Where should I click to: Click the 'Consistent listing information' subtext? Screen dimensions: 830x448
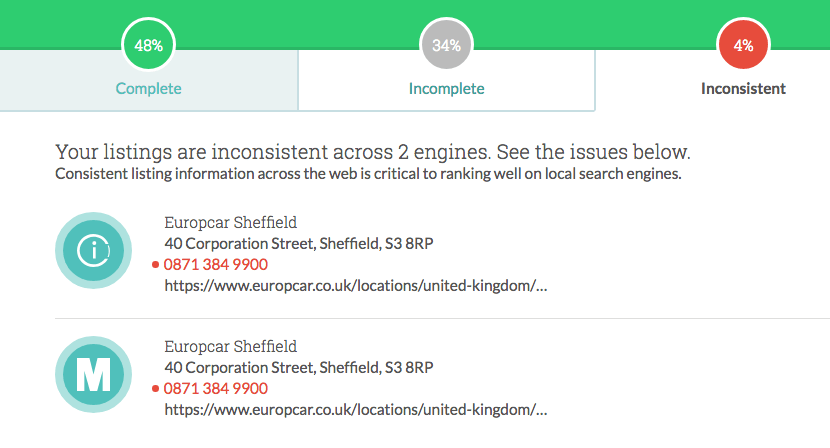click(x=368, y=175)
